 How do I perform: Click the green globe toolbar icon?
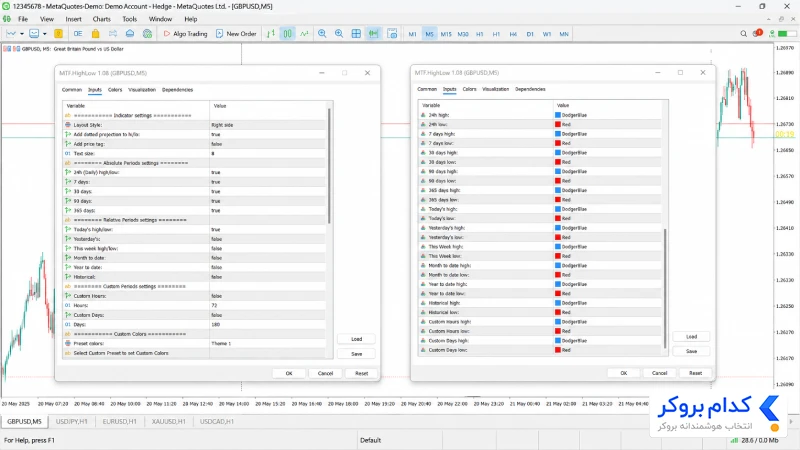(147, 34)
